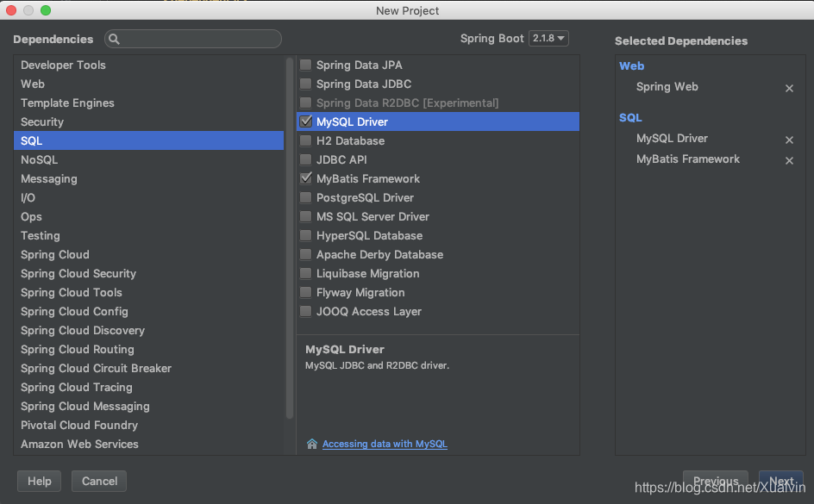Image resolution: width=814 pixels, height=504 pixels.
Task: Proceed with the Next button
Action: pyautogui.click(x=780, y=482)
